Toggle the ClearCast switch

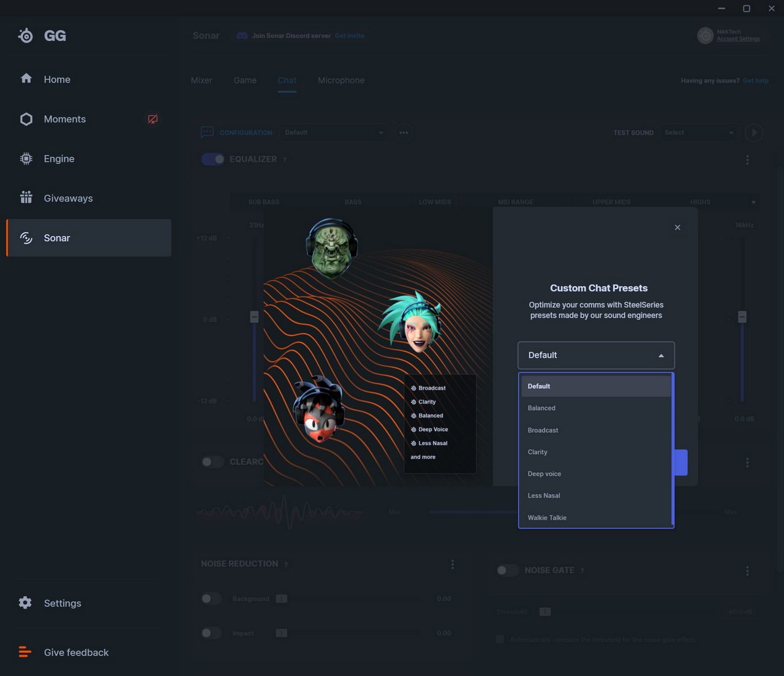(213, 462)
